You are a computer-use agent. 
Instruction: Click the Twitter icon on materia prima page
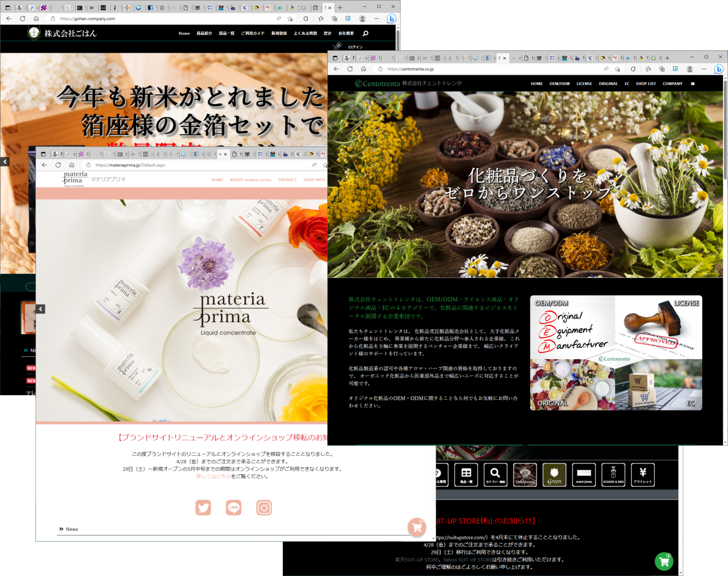pyautogui.click(x=203, y=507)
